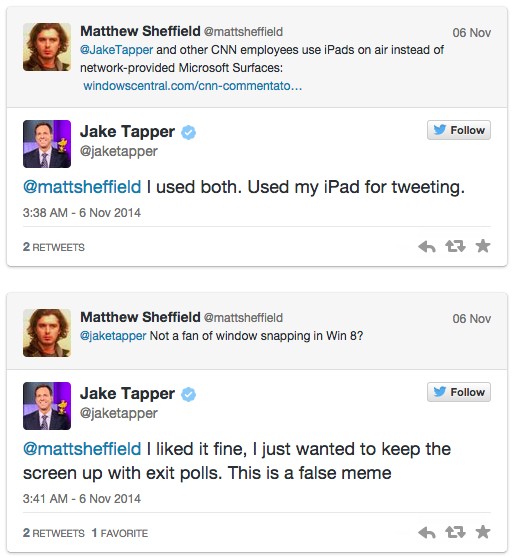
Task: Retweet the 'false meme' tweet
Action: [455, 532]
